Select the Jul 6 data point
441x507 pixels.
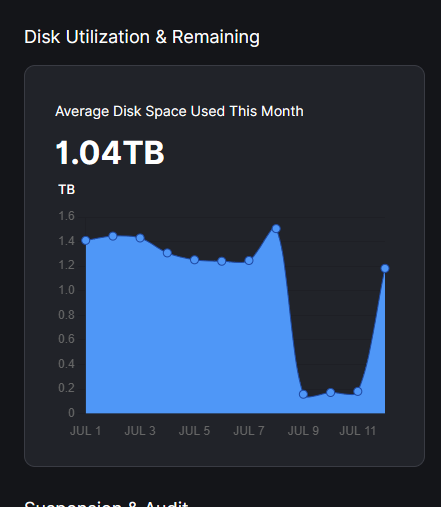[x=222, y=261]
